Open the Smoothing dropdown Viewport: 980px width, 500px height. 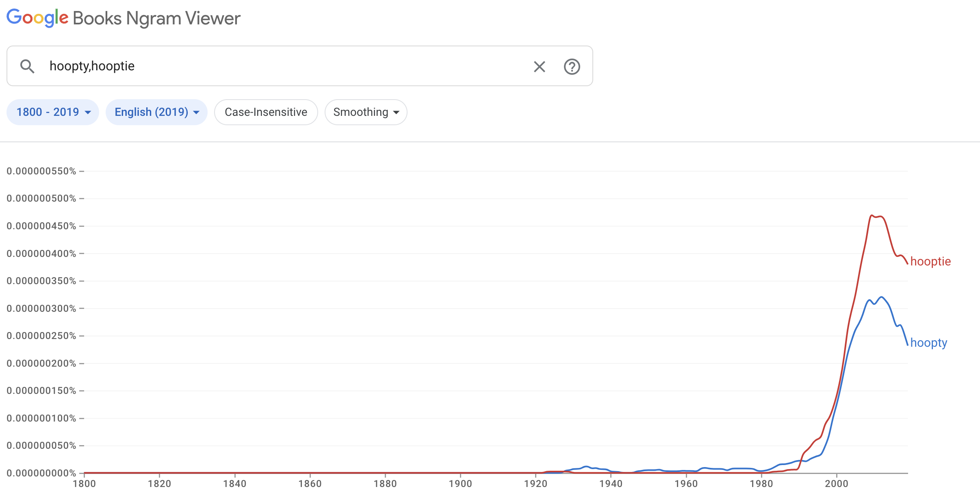click(366, 112)
